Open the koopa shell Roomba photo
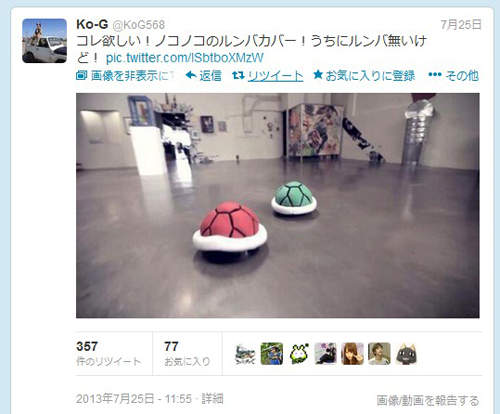 pyautogui.click(x=278, y=205)
